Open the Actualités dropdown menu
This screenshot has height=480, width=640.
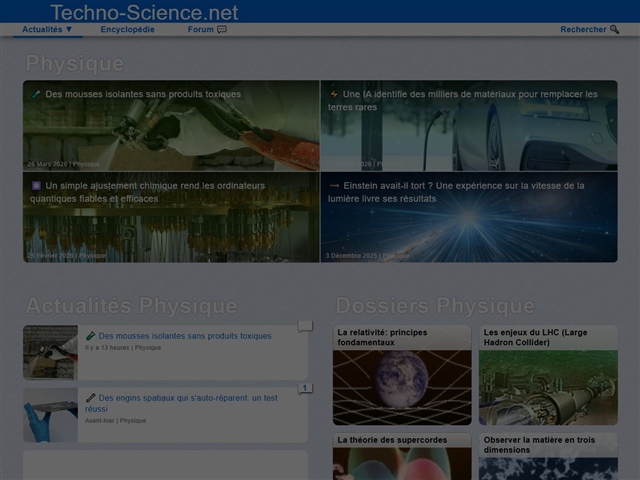click(47, 29)
